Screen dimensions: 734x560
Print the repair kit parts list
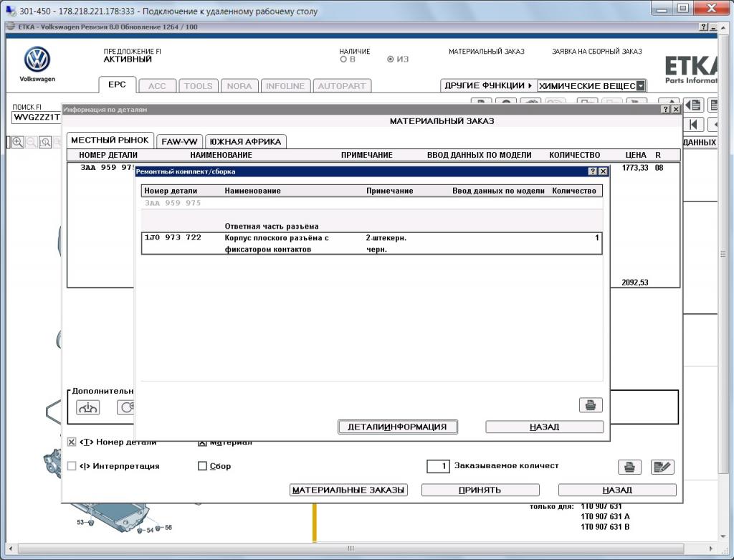click(x=591, y=405)
